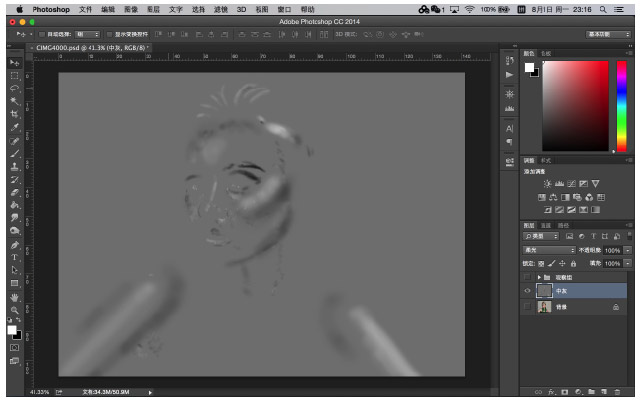The height and width of the screenshot is (401, 640).
Task: Enable the 显示变换控件 checkbox
Action: pyautogui.click(x=109, y=33)
